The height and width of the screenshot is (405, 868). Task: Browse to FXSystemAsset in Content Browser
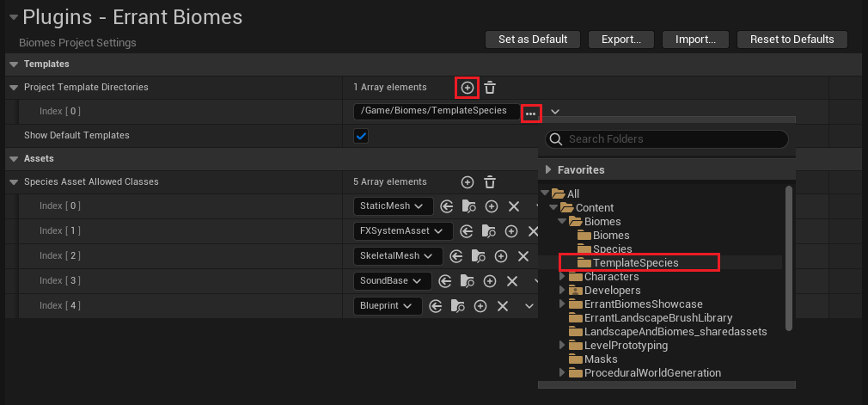pos(488,231)
